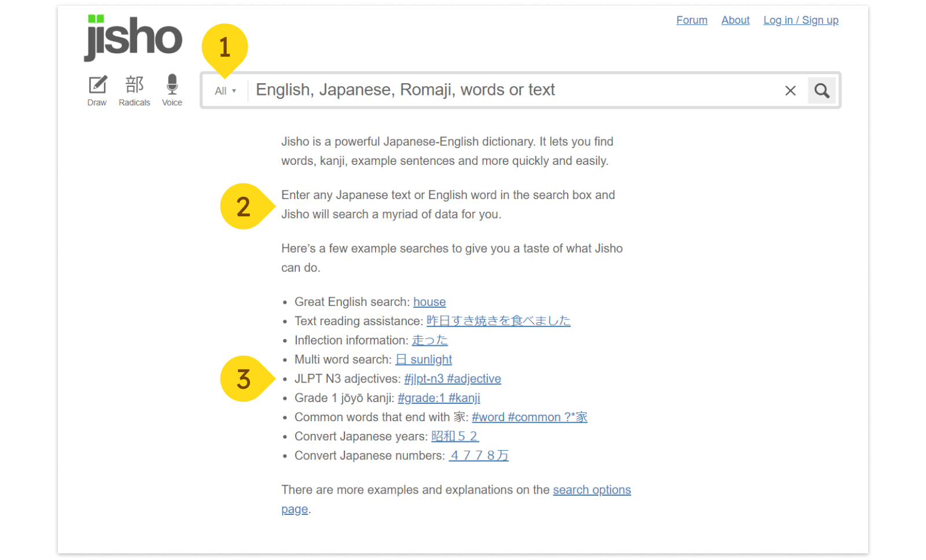Open the search options page link
926x560 pixels.
click(x=591, y=490)
